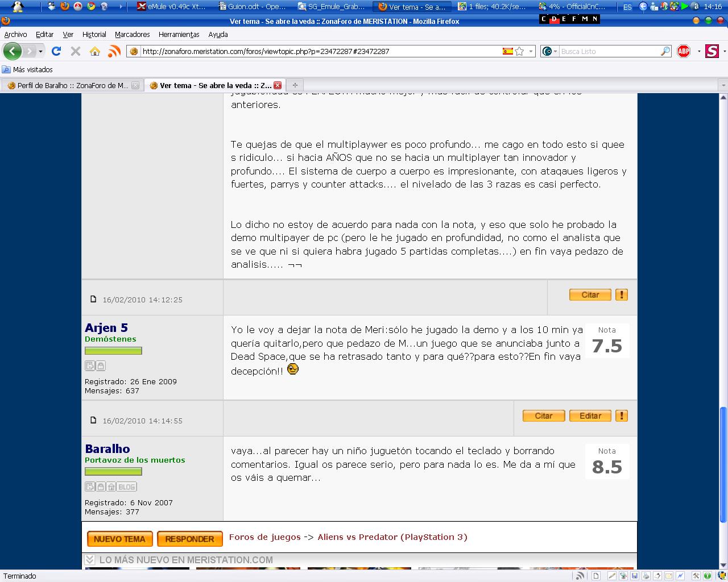The image size is (728, 582).
Task: Click the search magnifier in Busca Listo box
Action: tap(665, 51)
